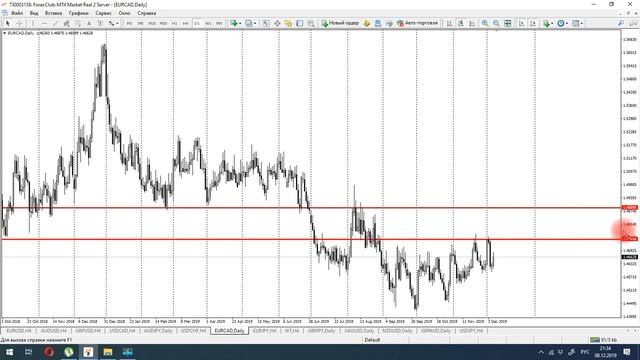Click the connection status 91/5 kb indicator
The image size is (640, 360).
(x=603, y=340)
